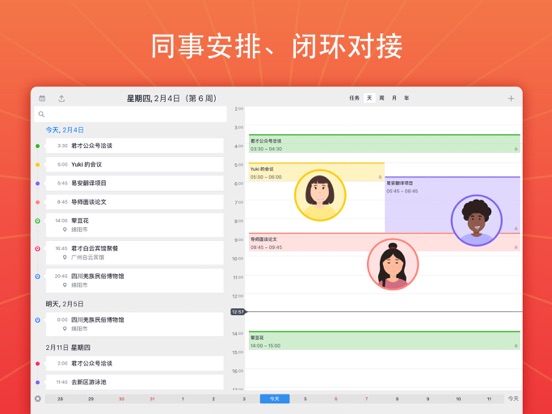Switch to the 周 week view tab
552x414 pixels.
coord(382,98)
